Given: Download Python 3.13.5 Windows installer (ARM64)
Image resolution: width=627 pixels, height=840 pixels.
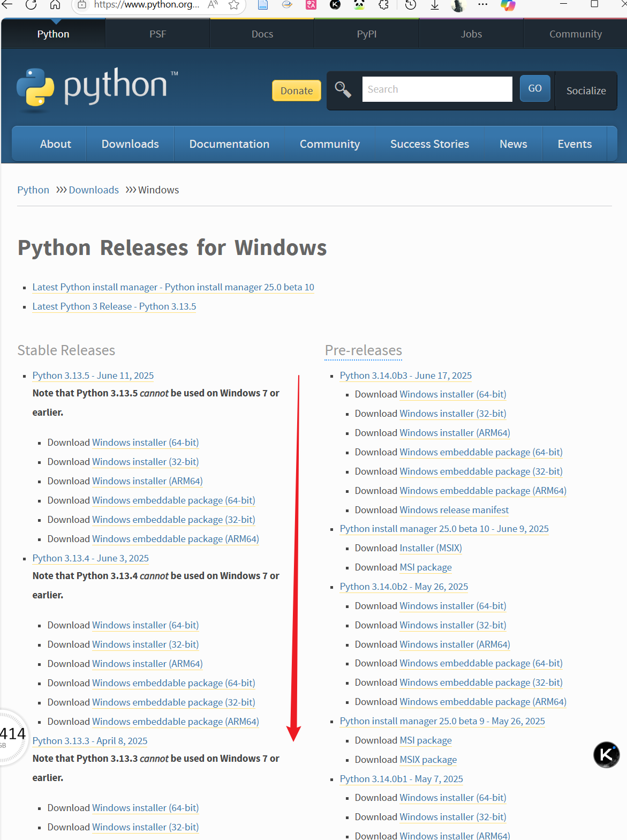Looking at the screenshot, I should [x=147, y=481].
